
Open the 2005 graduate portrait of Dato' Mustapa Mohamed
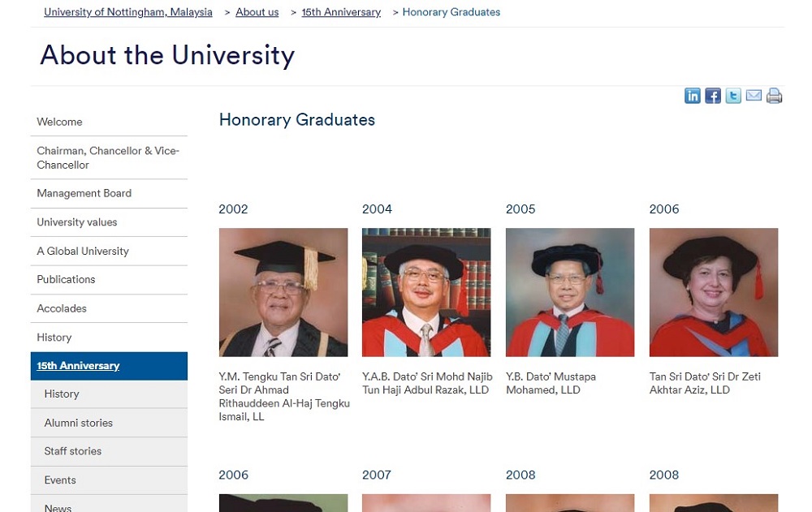[x=569, y=292]
